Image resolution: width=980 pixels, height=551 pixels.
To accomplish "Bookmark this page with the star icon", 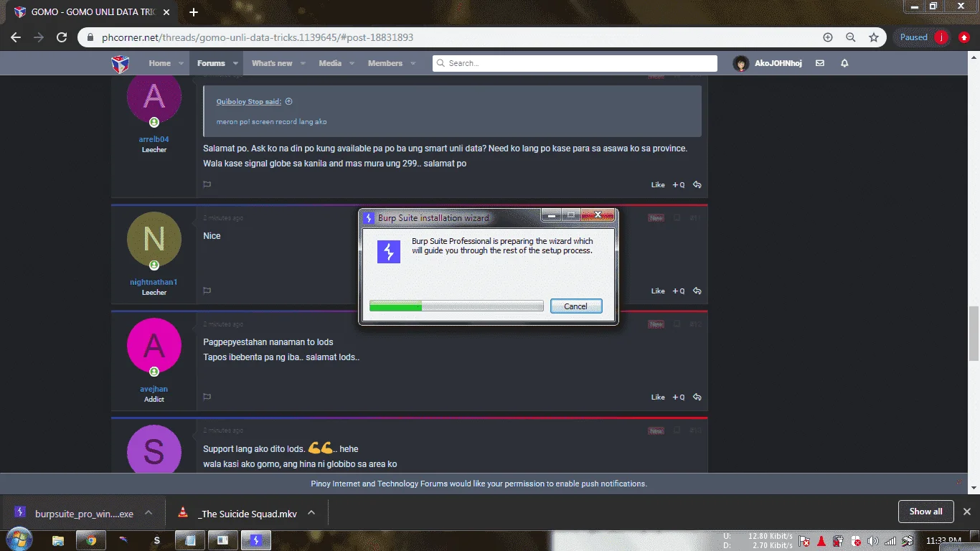I will (x=874, y=37).
